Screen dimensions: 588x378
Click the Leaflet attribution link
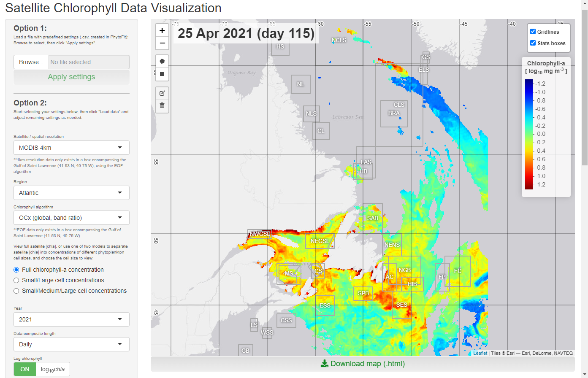pos(480,353)
